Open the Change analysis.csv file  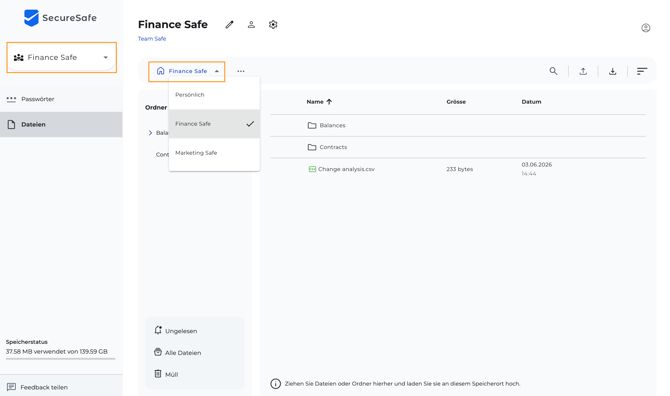[346, 169]
